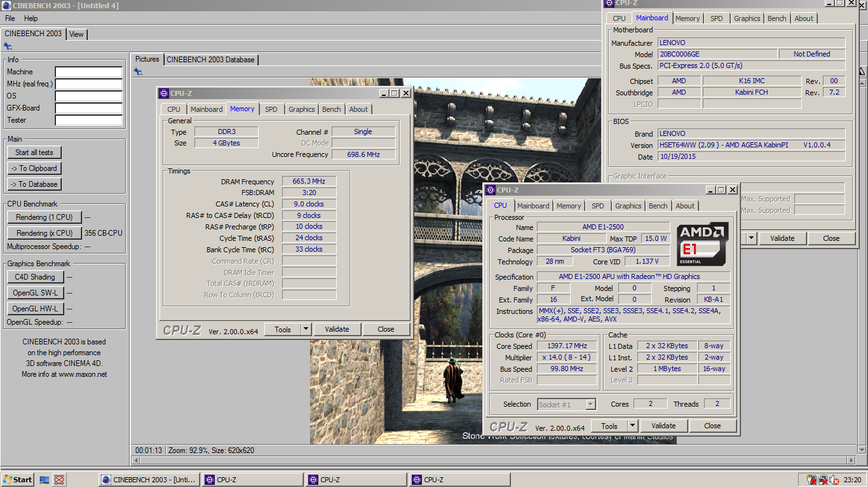Switch to the View tab in CINEBENCH
This screenshot has width=868, height=488.
click(76, 34)
